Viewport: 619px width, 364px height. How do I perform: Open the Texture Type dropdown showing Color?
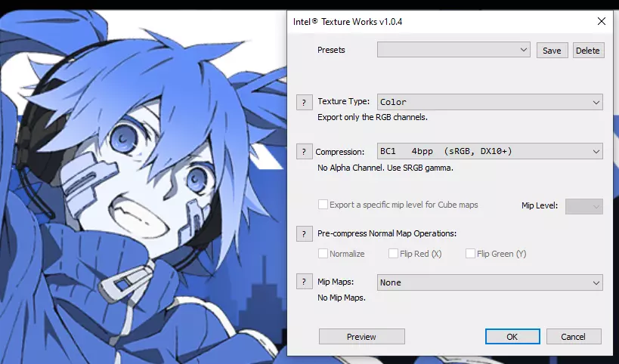[x=490, y=102]
